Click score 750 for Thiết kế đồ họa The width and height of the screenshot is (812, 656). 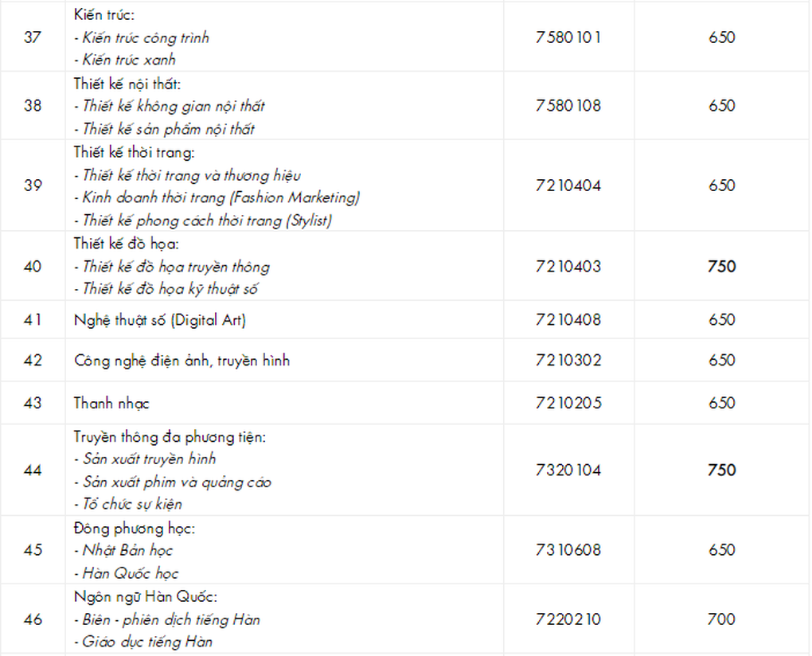point(722,266)
